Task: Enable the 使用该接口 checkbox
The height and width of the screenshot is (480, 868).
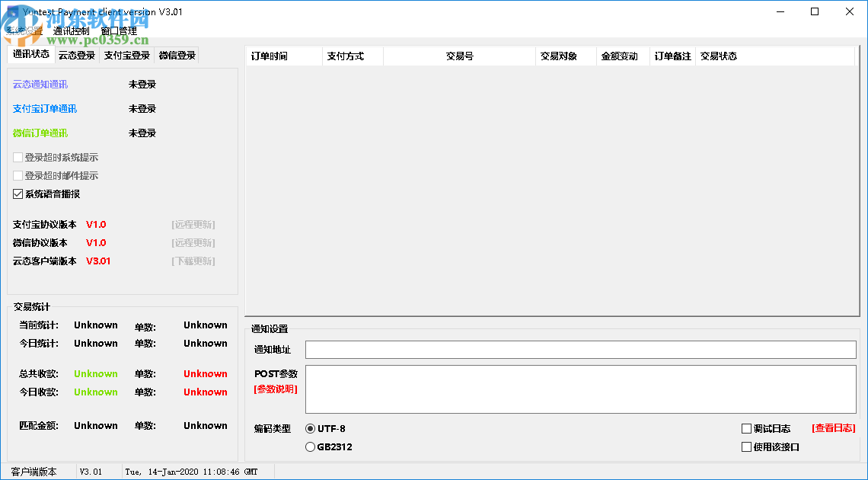Action: (746, 446)
